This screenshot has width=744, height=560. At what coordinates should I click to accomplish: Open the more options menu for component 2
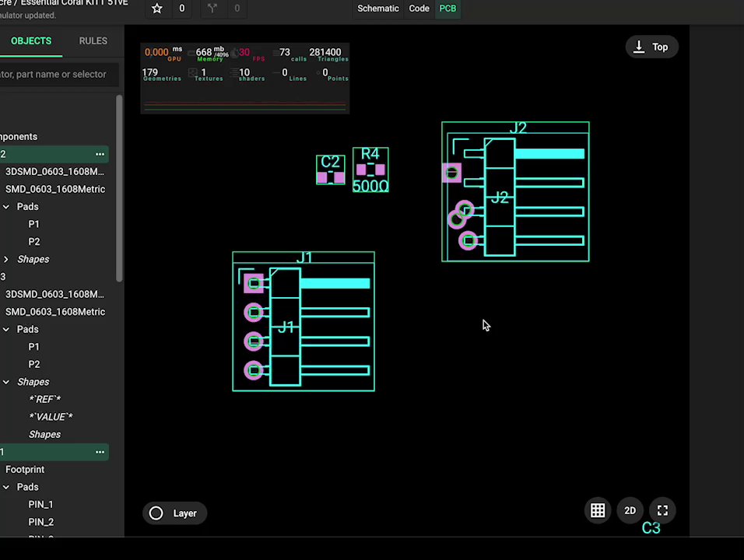(x=100, y=154)
